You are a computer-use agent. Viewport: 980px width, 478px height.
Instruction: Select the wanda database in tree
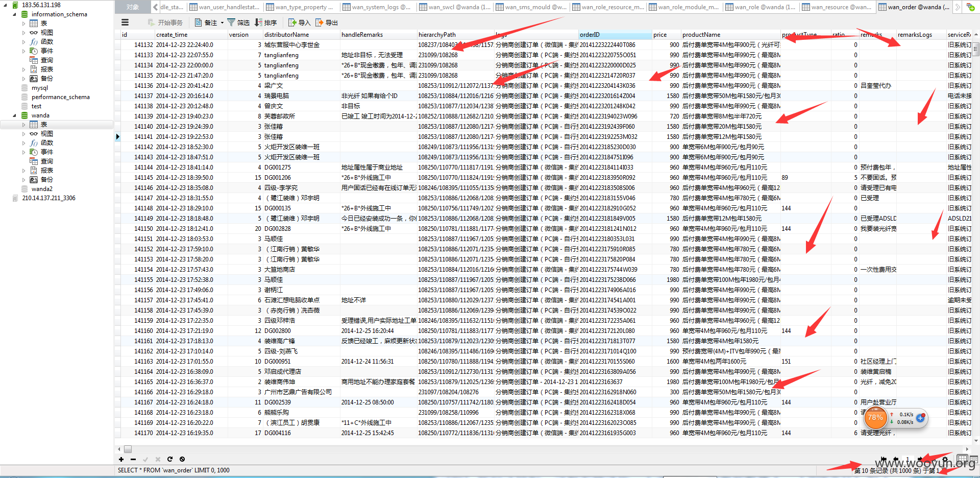40,115
